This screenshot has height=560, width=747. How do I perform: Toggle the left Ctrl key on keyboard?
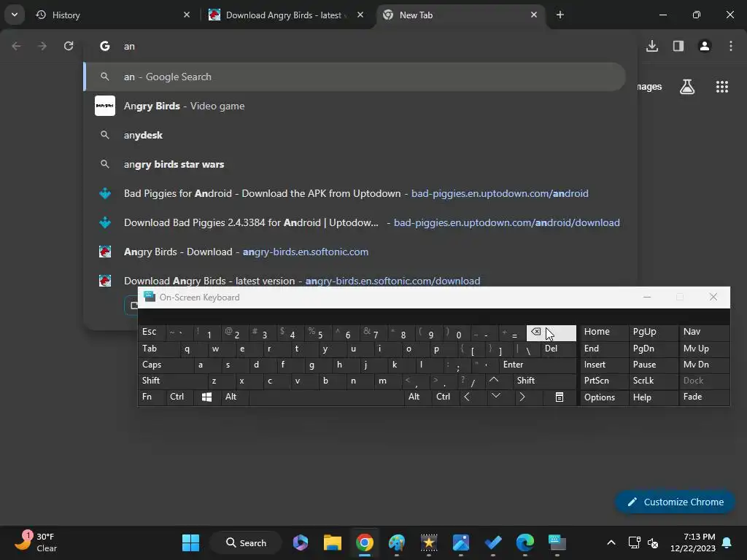coord(179,397)
